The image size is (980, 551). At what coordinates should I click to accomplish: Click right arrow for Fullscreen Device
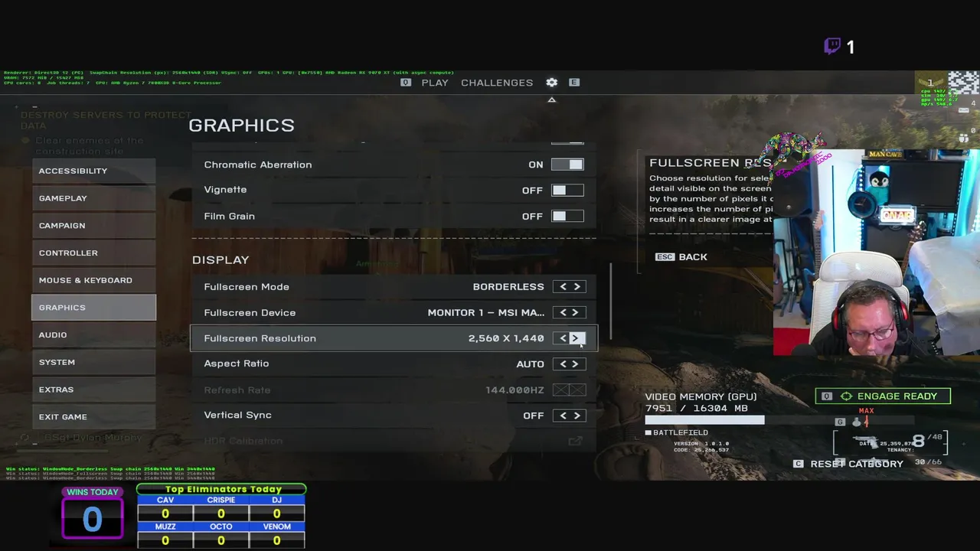[x=577, y=312]
